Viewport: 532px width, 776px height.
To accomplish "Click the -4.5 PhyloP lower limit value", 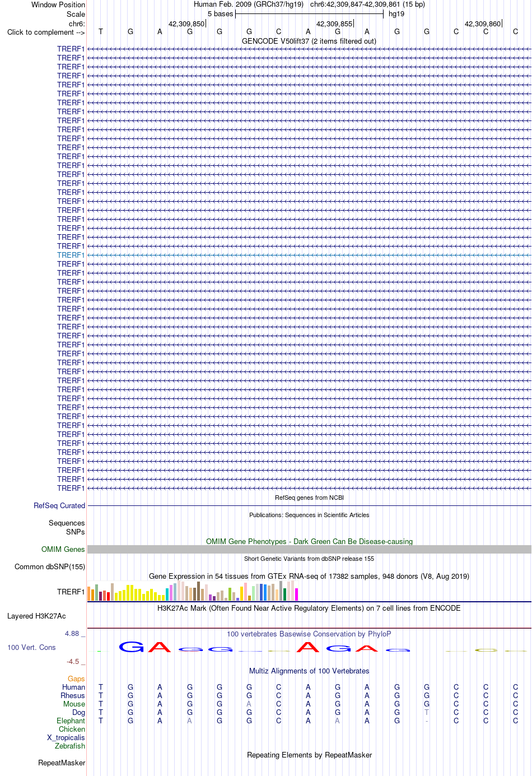I will click(73, 662).
